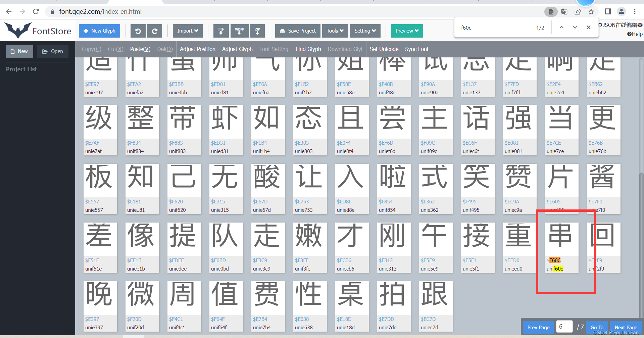Screen dimensions: 644x338
Task: Select the glyph unif834
Action: coord(142,130)
